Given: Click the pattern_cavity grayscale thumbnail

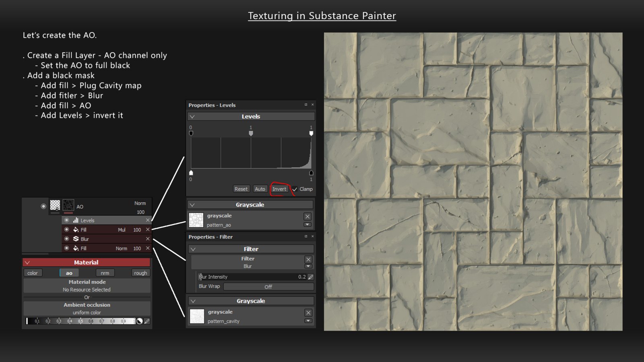Looking at the screenshot, I should coord(197,316).
